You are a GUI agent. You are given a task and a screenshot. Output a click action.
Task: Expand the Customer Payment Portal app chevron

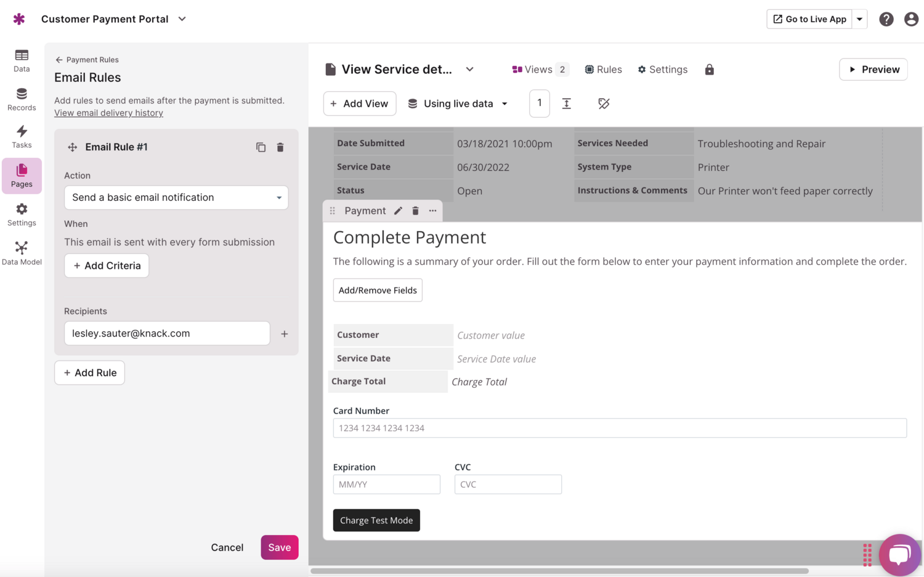[182, 19]
